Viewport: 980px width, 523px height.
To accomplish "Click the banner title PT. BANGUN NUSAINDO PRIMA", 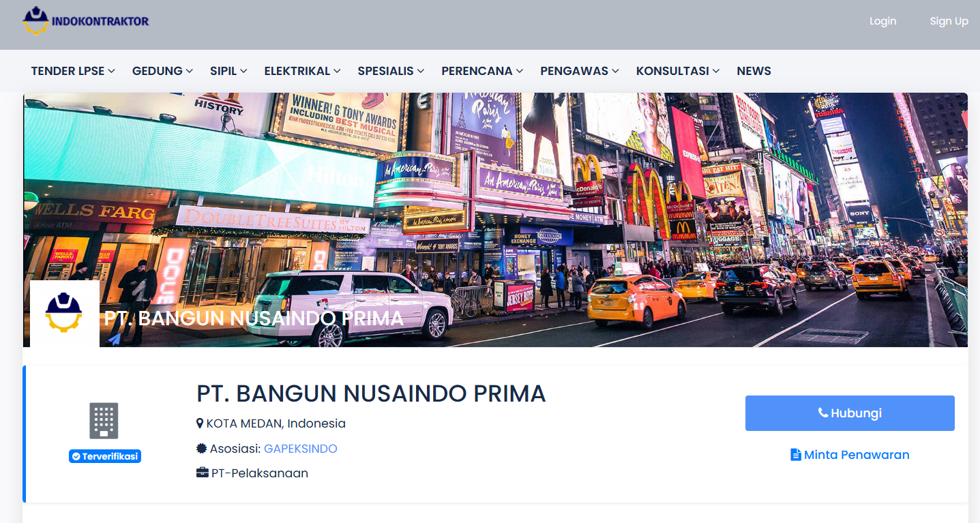I will (254, 318).
